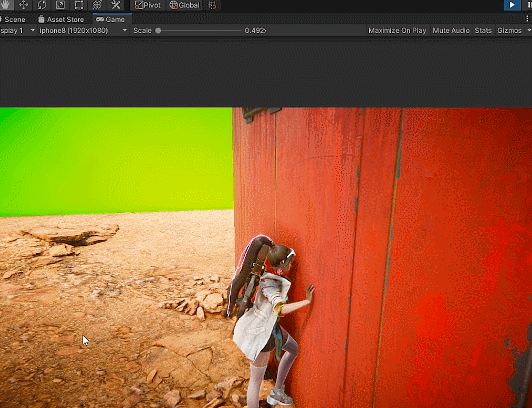Screen dimensions: 532x408
Task: Toggle Pivot handle position mode
Action: 148,5
